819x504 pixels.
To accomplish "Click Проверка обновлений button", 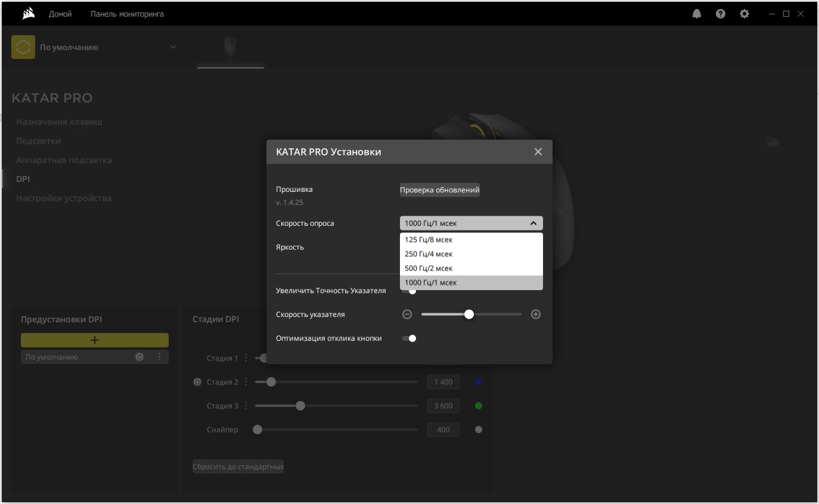I will (x=440, y=190).
